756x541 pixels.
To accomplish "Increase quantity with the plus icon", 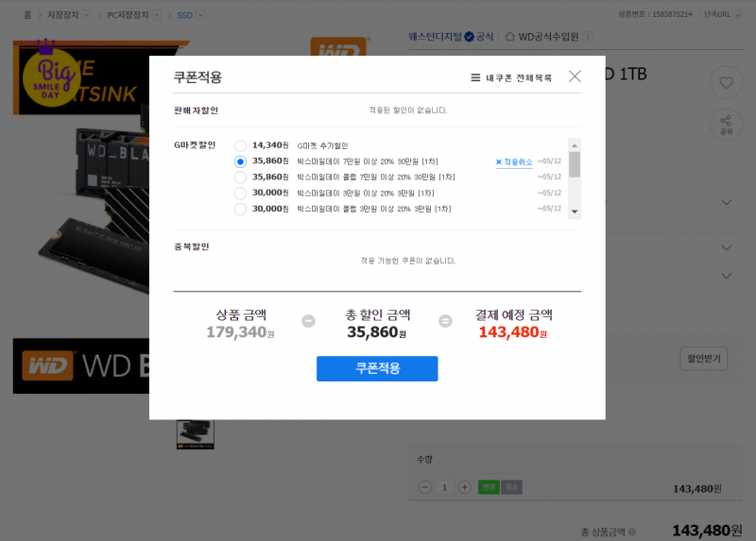I will coord(464,487).
